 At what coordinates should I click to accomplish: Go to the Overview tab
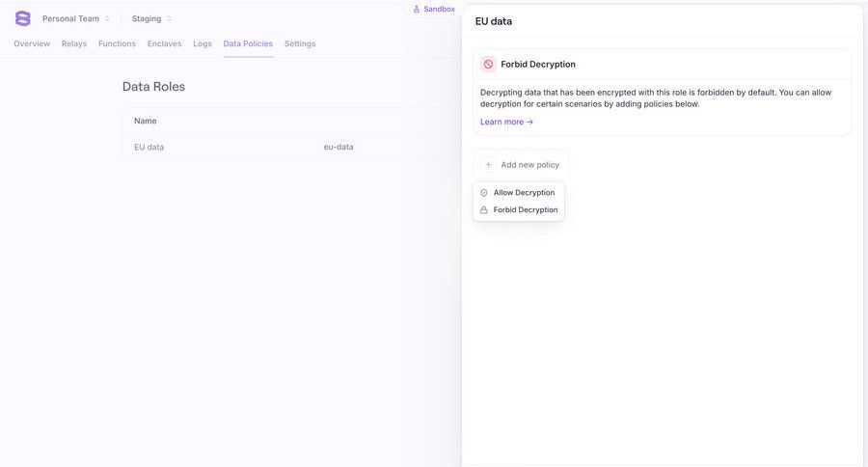pyautogui.click(x=32, y=43)
